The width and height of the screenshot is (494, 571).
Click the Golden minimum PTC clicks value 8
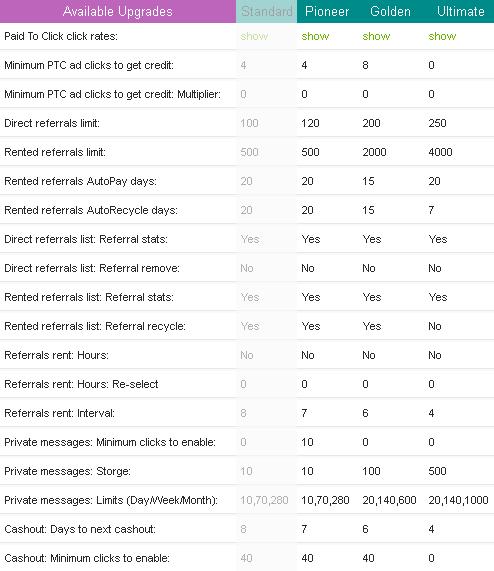[365, 65]
